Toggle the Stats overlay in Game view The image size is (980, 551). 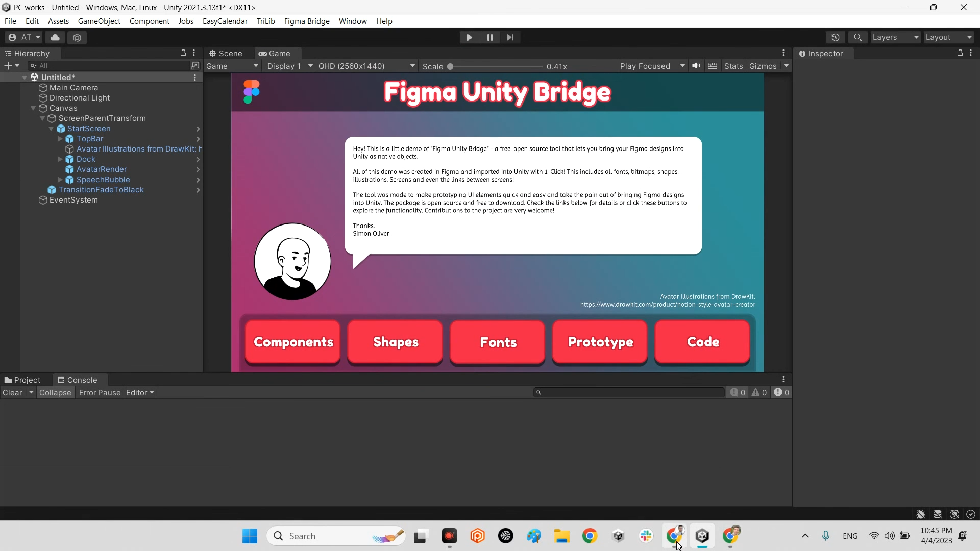point(733,66)
